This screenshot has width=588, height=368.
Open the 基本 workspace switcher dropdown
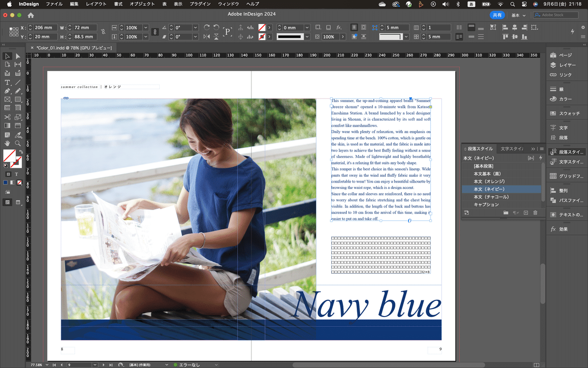pyautogui.click(x=518, y=15)
